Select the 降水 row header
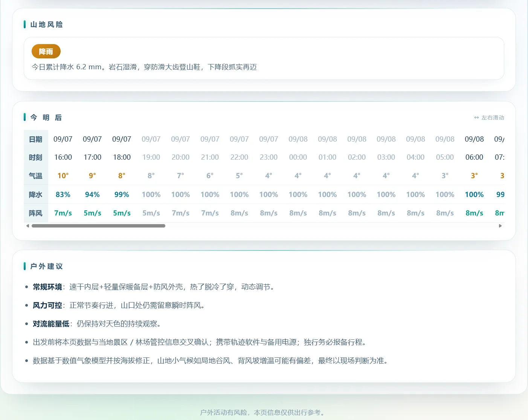 [x=36, y=195]
